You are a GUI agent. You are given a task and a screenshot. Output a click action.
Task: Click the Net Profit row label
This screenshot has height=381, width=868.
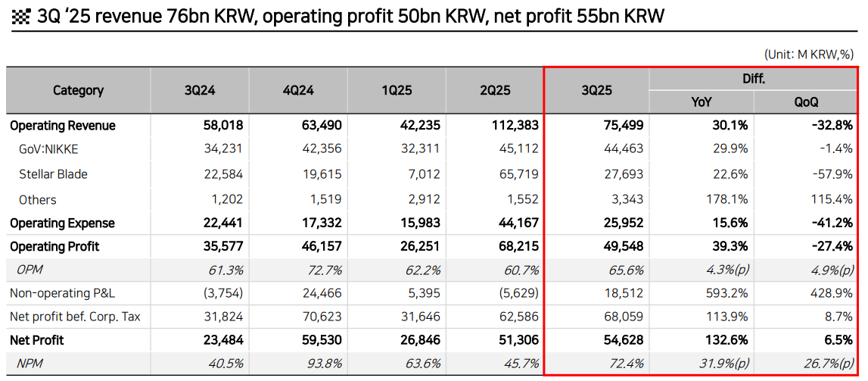coord(36,341)
